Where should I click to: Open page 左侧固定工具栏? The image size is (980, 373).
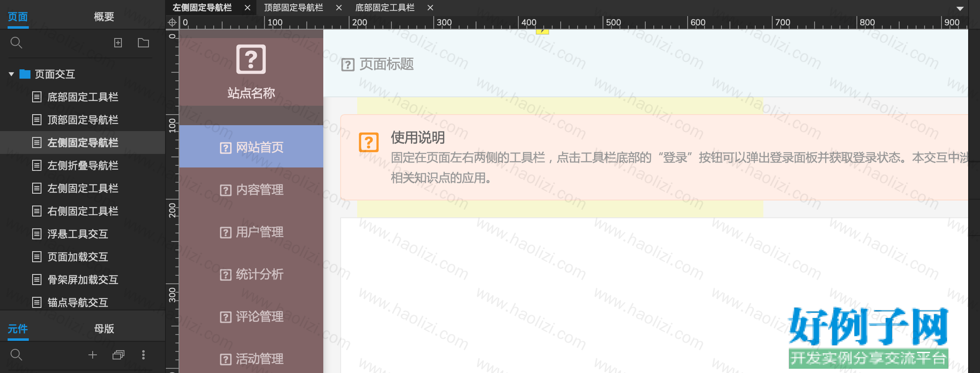pos(83,188)
